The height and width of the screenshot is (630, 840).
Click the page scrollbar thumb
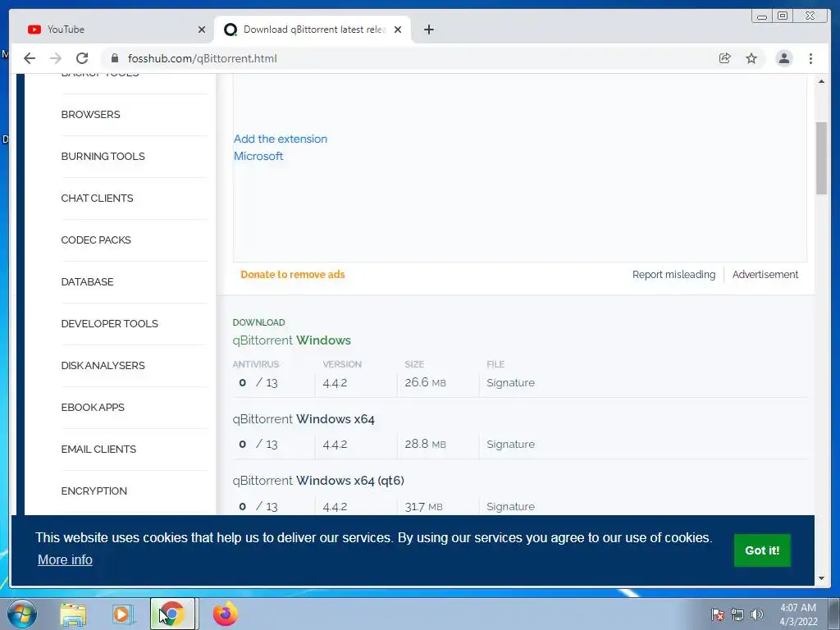point(821,158)
